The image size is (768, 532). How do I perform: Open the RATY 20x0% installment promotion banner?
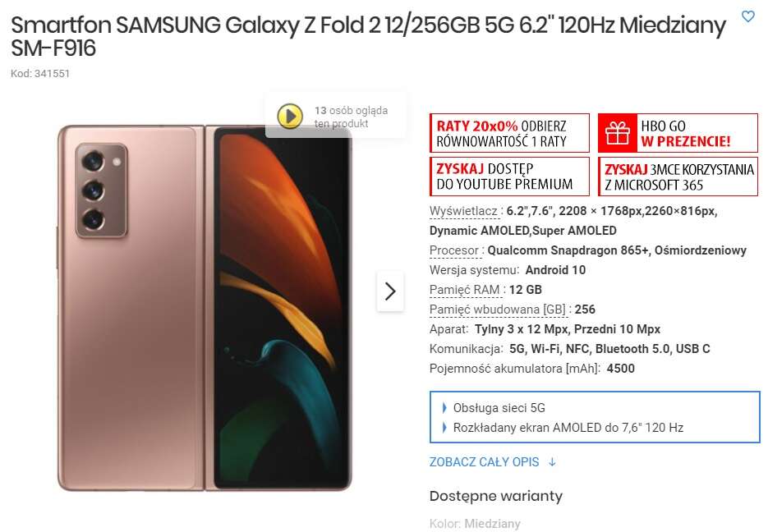tap(509, 133)
